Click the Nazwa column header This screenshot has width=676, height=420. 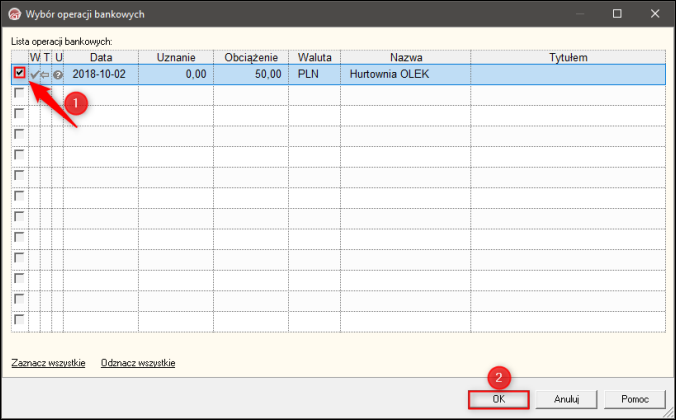406,57
